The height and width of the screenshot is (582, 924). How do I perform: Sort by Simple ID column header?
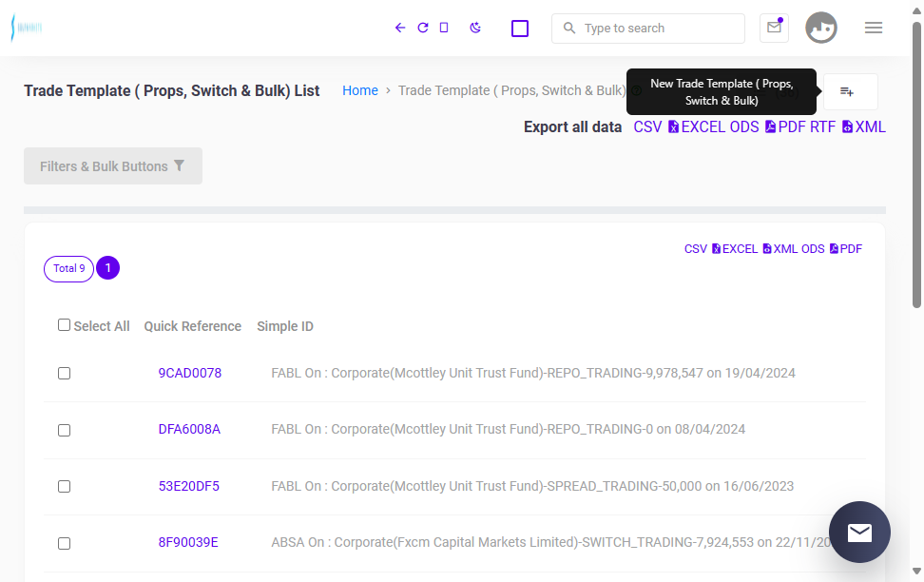coord(285,326)
